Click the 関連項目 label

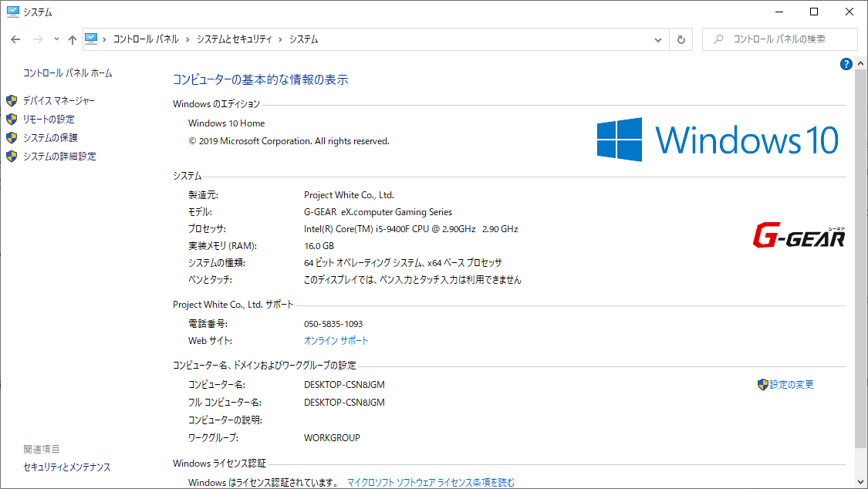(x=42, y=449)
